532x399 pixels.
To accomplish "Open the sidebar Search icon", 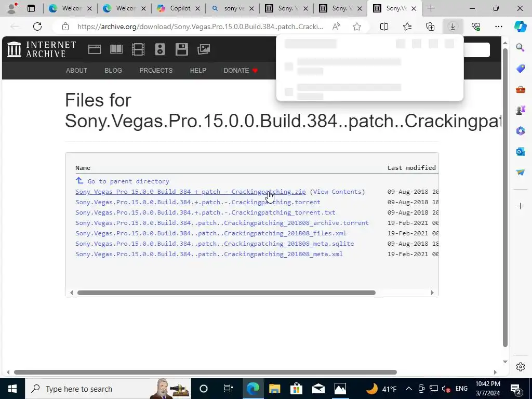I will tap(520, 47).
